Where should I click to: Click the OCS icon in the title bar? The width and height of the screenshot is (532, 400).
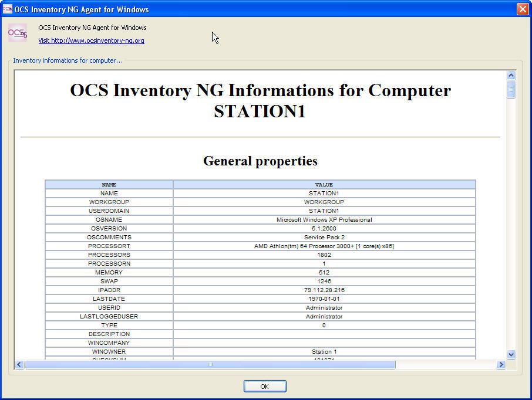pyautogui.click(x=8, y=9)
